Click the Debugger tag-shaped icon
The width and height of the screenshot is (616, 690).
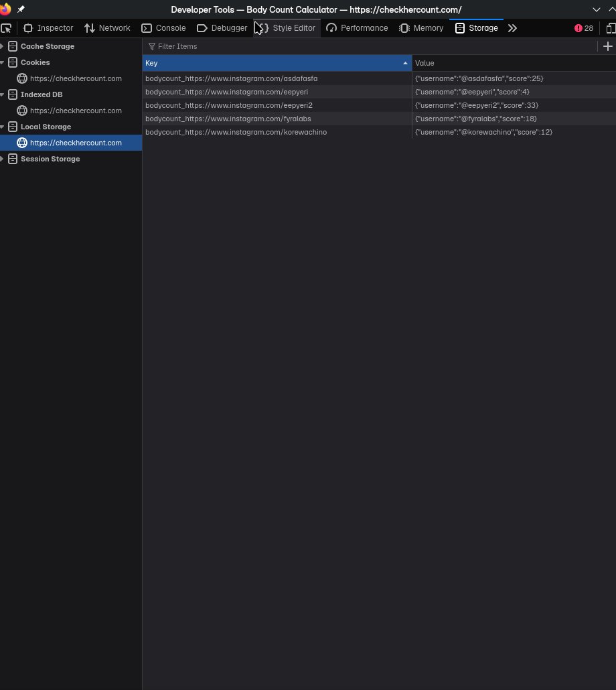(x=202, y=28)
